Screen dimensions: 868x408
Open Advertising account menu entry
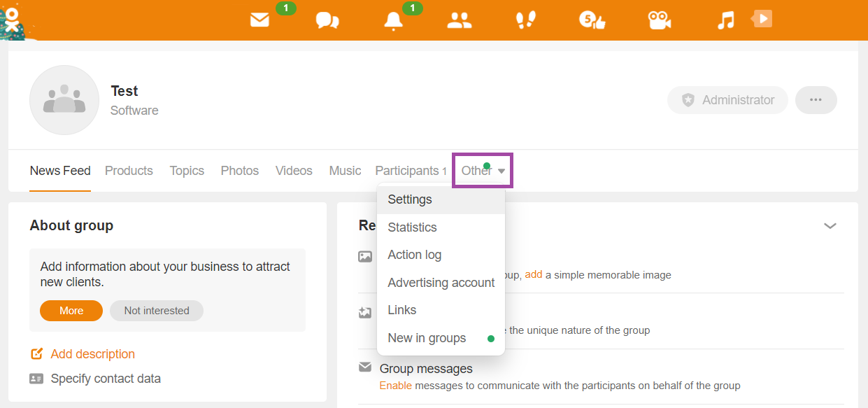coord(441,283)
